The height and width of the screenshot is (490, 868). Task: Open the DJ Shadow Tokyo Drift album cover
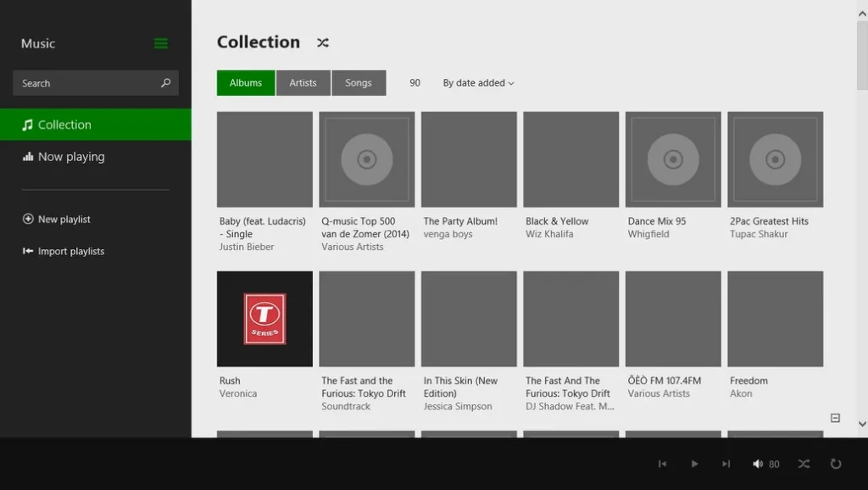pos(571,319)
